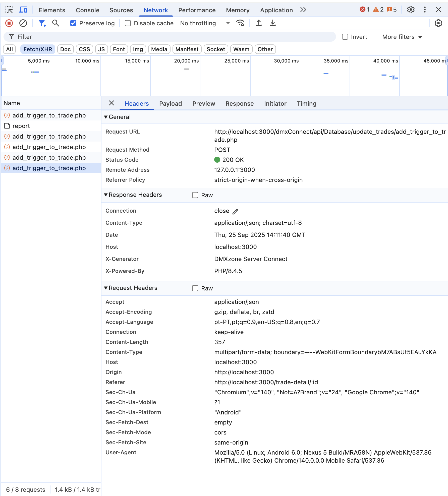448x496 pixels.
Task: Click the export HAR download icon
Action: click(x=273, y=23)
